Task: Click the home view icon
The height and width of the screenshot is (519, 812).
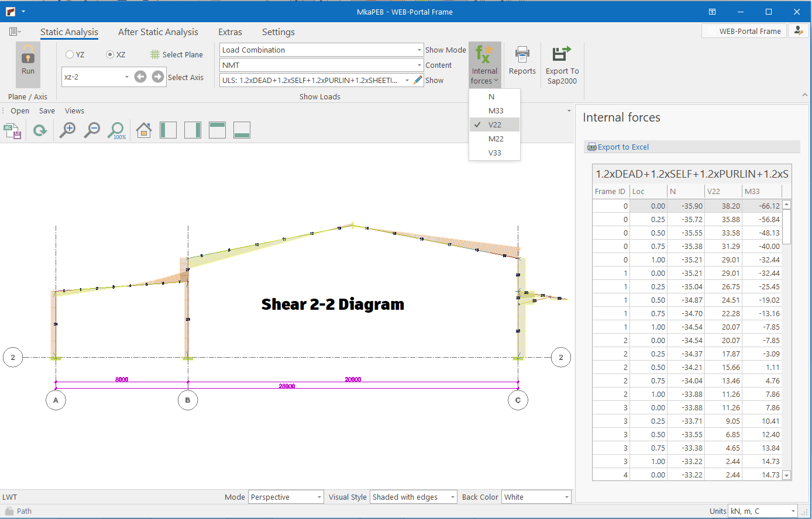Action: coord(144,130)
